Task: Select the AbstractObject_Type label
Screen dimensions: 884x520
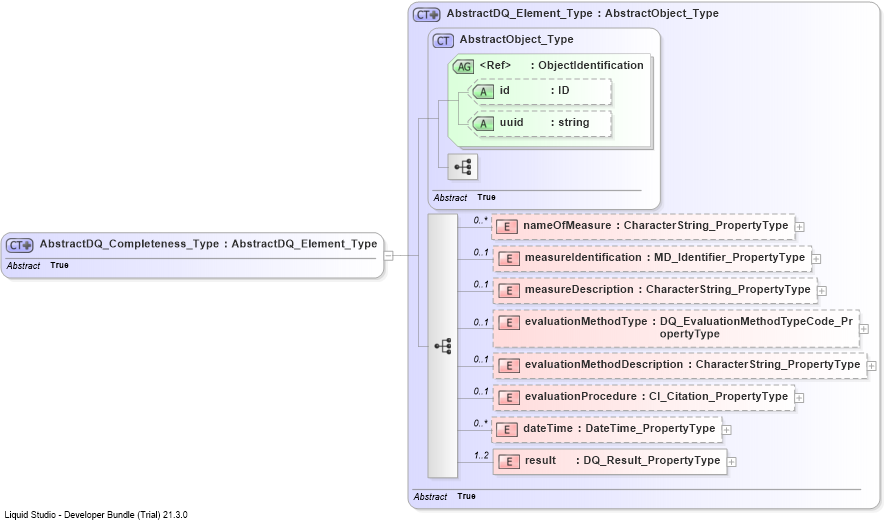Action: (x=516, y=39)
